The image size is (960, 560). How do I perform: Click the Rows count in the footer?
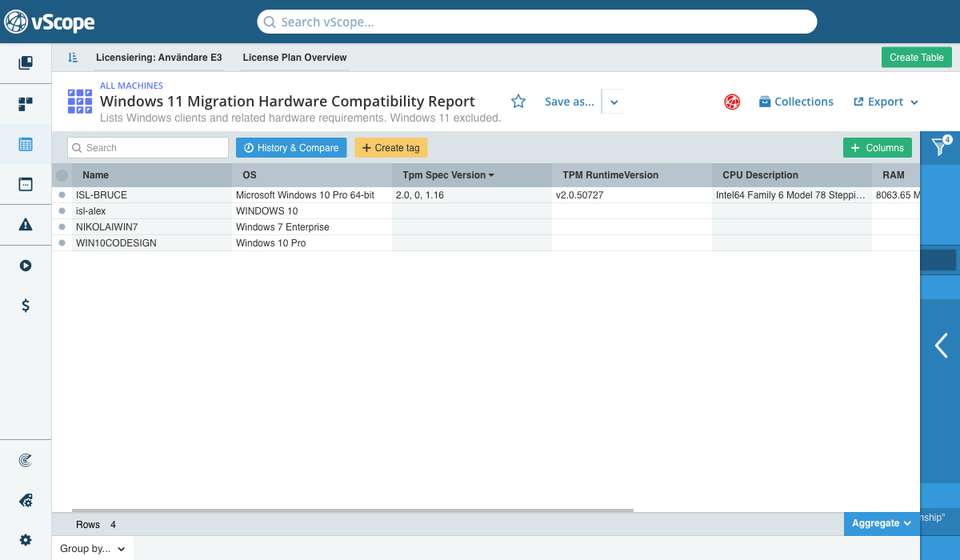pyautogui.click(x=96, y=524)
